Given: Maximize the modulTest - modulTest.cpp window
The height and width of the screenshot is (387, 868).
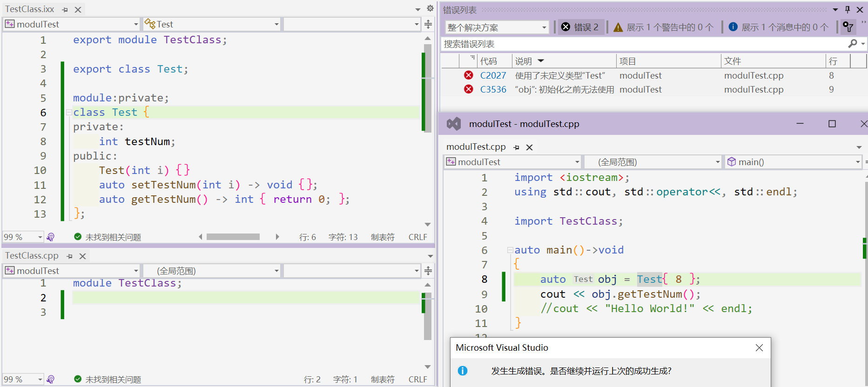Looking at the screenshot, I should point(832,124).
